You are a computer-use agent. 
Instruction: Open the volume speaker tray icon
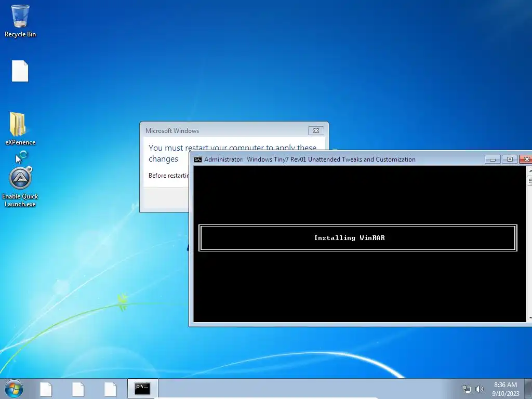coord(479,389)
